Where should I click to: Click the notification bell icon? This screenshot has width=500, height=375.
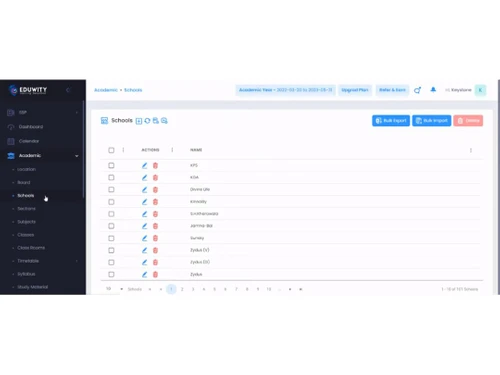point(433,90)
